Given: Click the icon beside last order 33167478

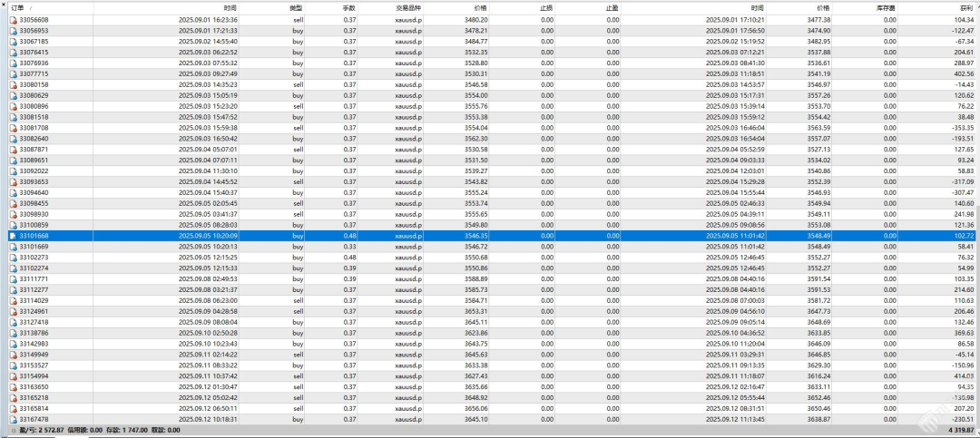Looking at the screenshot, I should click(13, 419).
